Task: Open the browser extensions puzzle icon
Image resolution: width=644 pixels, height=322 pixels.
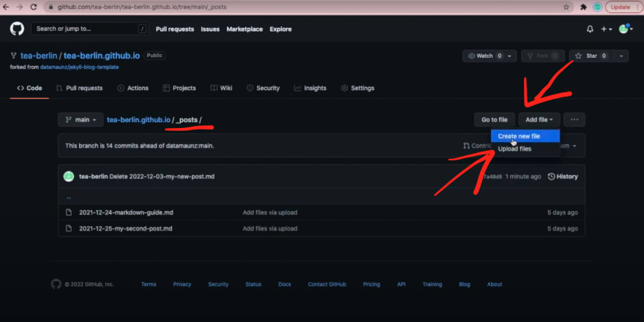Action: point(583,7)
